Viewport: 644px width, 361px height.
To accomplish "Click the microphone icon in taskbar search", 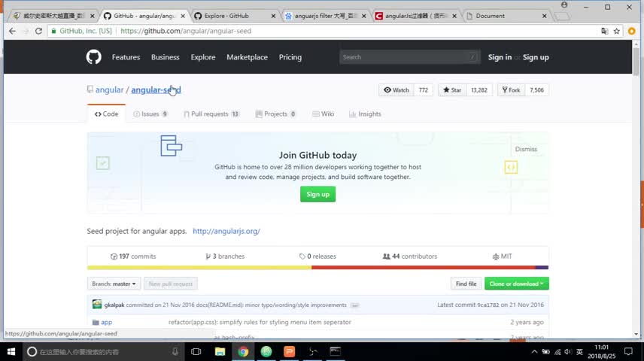I will [175, 351].
